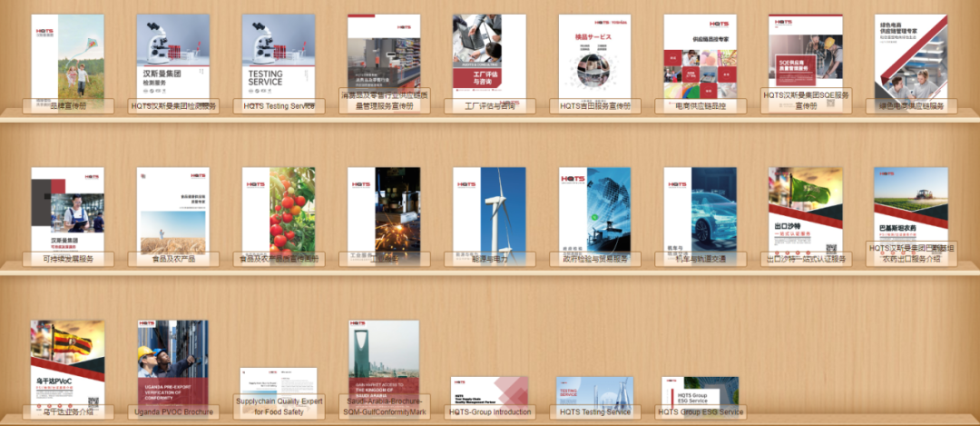The image size is (980, 426).
Task: Click the 能源与电力 title label
Action: point(490,259)
